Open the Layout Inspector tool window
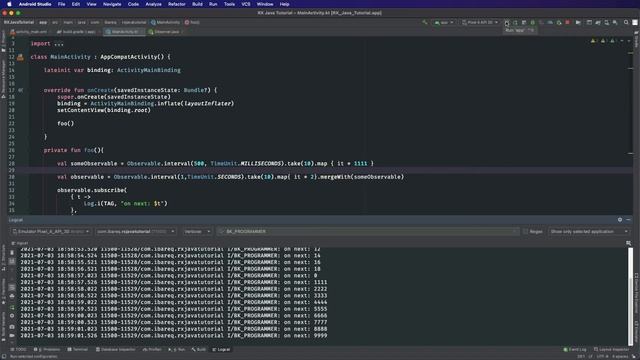 (x=611, y=349)
